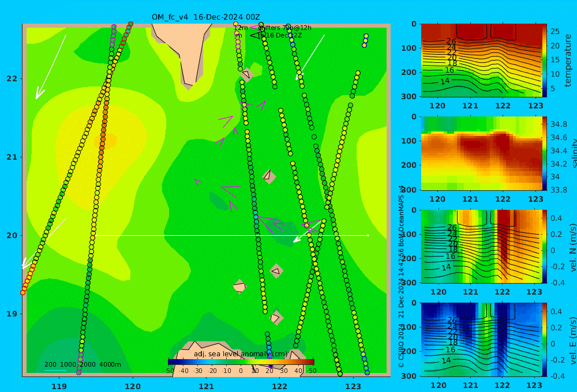This screenshot has height=392, width=577.
Task: Click the 14 contour label in temperature panel
Action: pyautogui.click(x=445, y=81)
